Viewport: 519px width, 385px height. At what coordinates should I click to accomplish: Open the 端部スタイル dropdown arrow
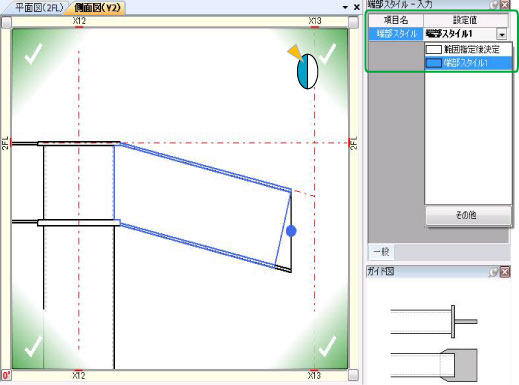501,34
